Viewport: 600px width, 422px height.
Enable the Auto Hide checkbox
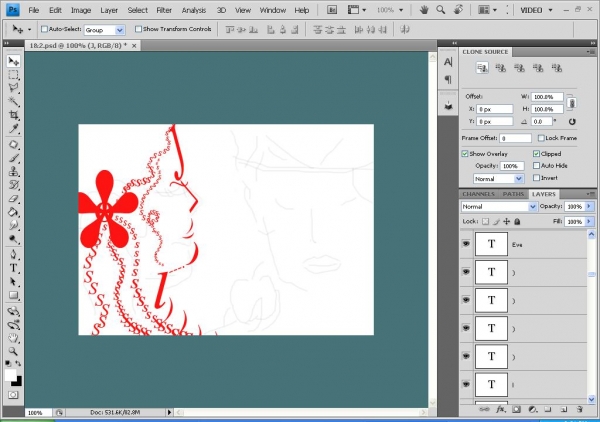point(536,166)
